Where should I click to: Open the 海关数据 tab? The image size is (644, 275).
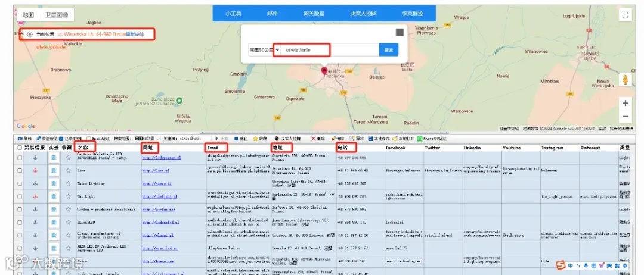(x=314, y=14)
